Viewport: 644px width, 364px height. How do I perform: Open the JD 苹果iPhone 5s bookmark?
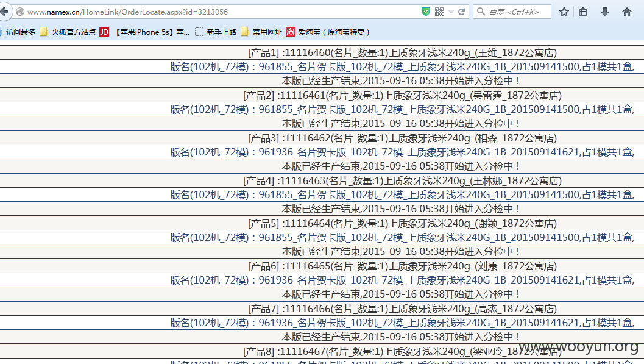(144, 32)
